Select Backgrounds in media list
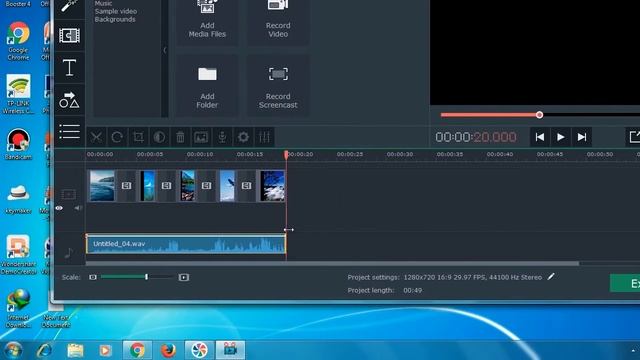The image size is (640, 360). (x=115, y=19)
